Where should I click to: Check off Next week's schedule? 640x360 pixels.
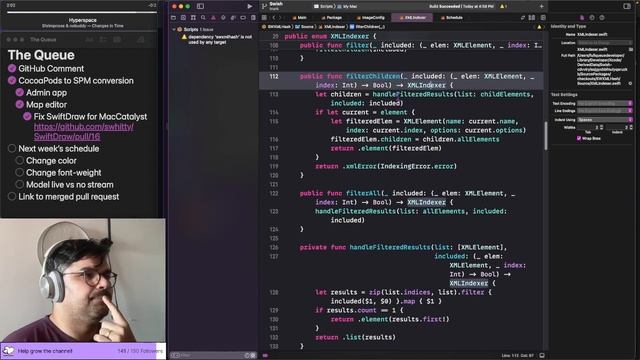coord(12,148)
